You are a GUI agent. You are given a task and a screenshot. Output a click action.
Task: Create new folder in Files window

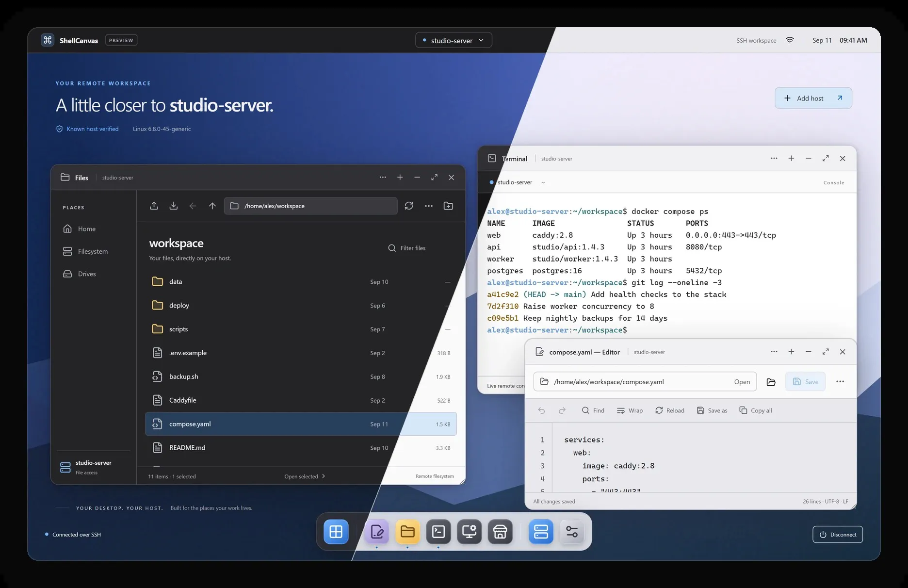pos(449,206)
